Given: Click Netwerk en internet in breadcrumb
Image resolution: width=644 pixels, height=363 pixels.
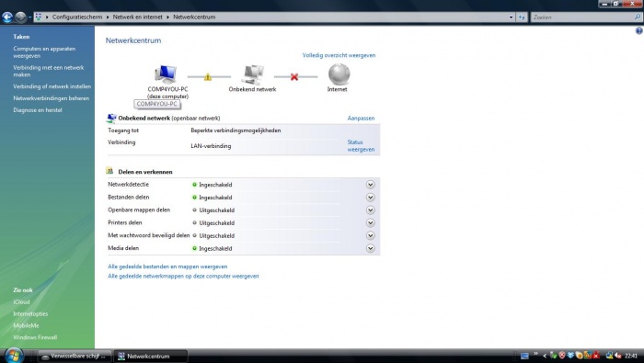Looking at the screenshot, I should click(x=138, y=17).
